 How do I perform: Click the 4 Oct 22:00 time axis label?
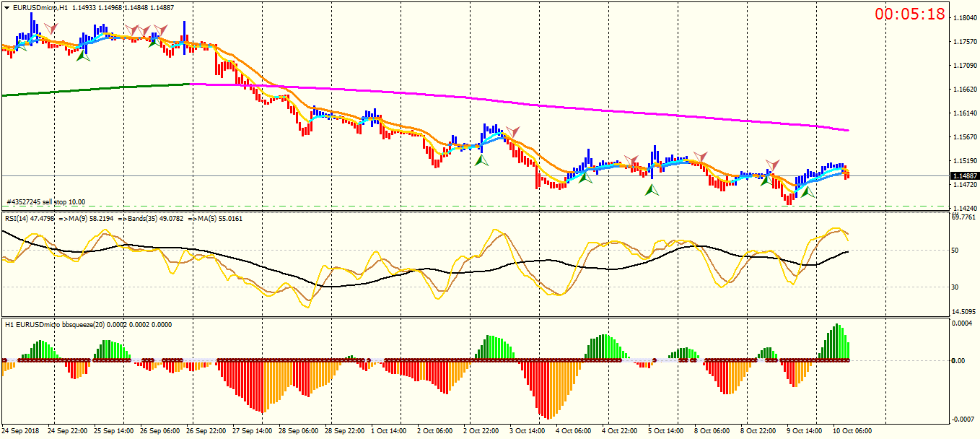tap(621, 430)
